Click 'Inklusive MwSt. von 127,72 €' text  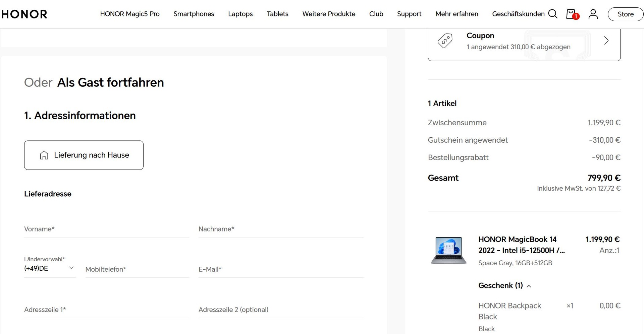tap(579, 188)
